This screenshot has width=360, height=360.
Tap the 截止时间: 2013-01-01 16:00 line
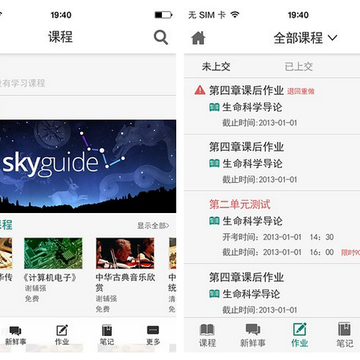click(278, 252)
